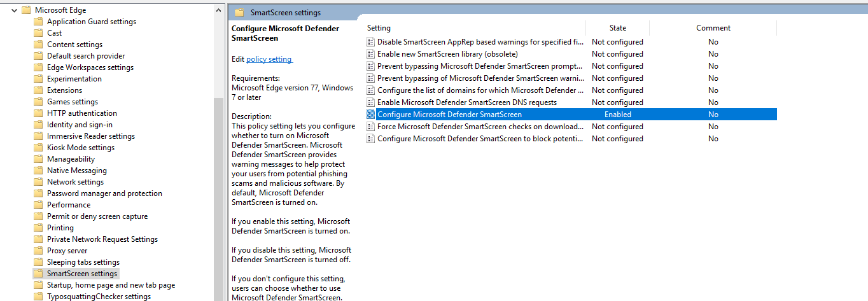
Task: Sort by the State column header
Action: click(x=618, y=28)
